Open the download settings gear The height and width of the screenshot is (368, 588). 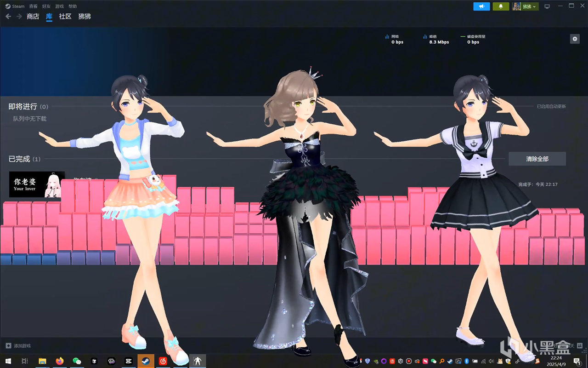coord(575,39)
